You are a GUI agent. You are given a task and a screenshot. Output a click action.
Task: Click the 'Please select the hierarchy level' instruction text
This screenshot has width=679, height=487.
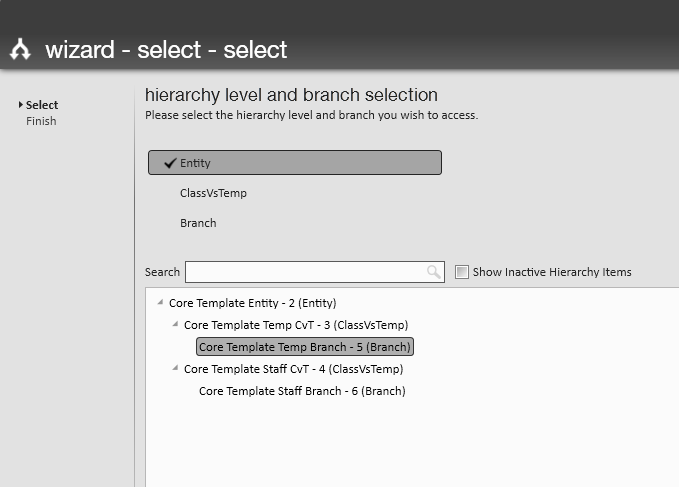(x=311, y=115)
